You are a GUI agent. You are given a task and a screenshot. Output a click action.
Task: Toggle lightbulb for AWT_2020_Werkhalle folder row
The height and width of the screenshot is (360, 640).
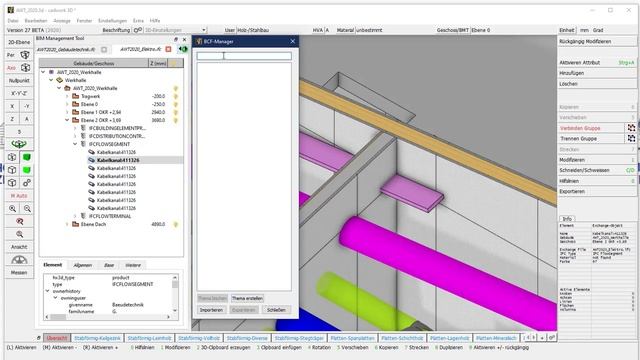coord(176,88)
